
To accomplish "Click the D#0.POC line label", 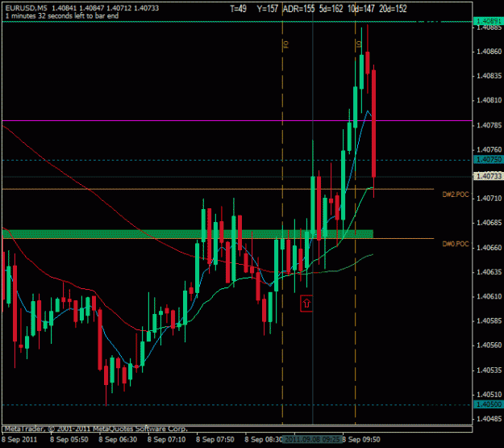I will click(456, 244).
